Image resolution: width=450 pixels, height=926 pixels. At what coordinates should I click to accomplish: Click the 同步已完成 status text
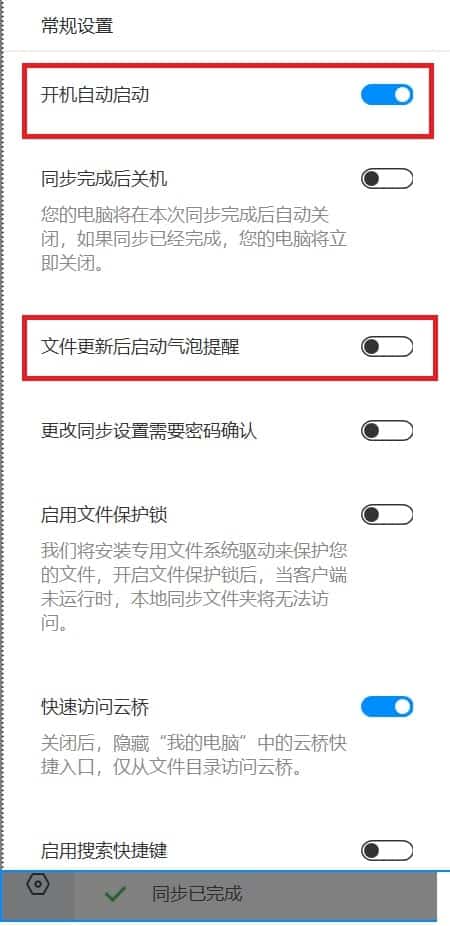point(197,894)
